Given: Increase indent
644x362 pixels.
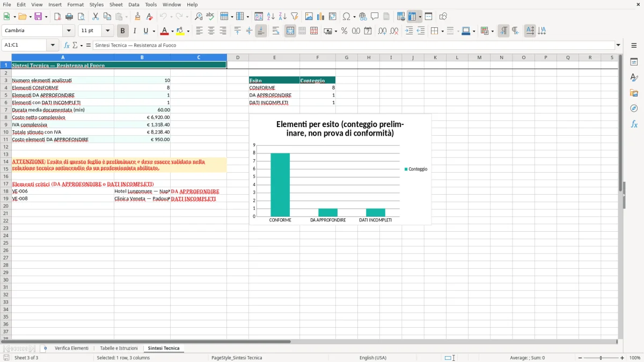Looking at the screenshot, I should [x=409, y=31].
